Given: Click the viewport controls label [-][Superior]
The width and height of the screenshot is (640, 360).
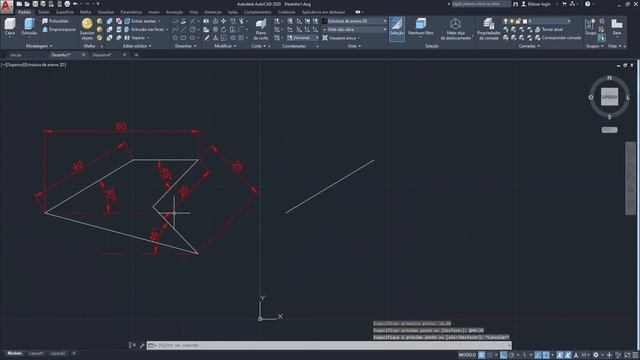Looking at the screenshot, I should [x=33, y=65].
